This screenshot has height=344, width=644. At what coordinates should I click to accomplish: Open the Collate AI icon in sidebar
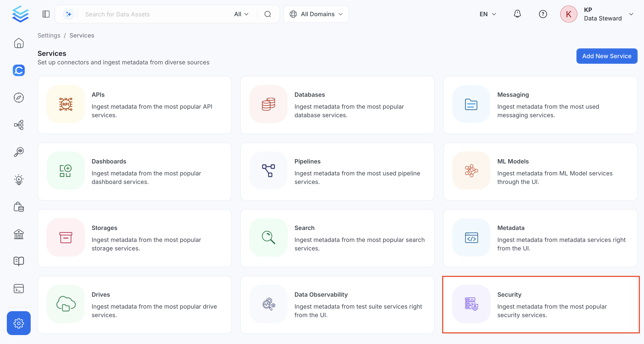[x=19, y=70]
